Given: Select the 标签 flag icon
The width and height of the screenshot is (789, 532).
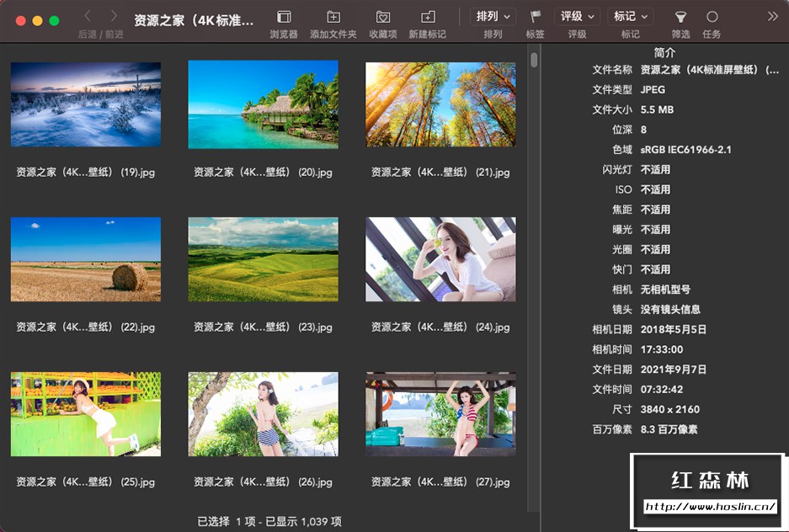Looking at the screenshot, I should coord(535,19).
